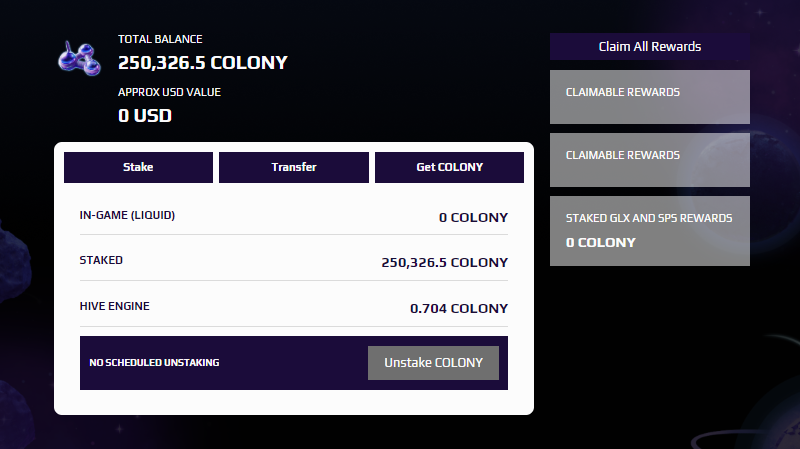Select the Hive Engine row label
Viewport: 800px width, 449px height.
[x=114, y=306]
